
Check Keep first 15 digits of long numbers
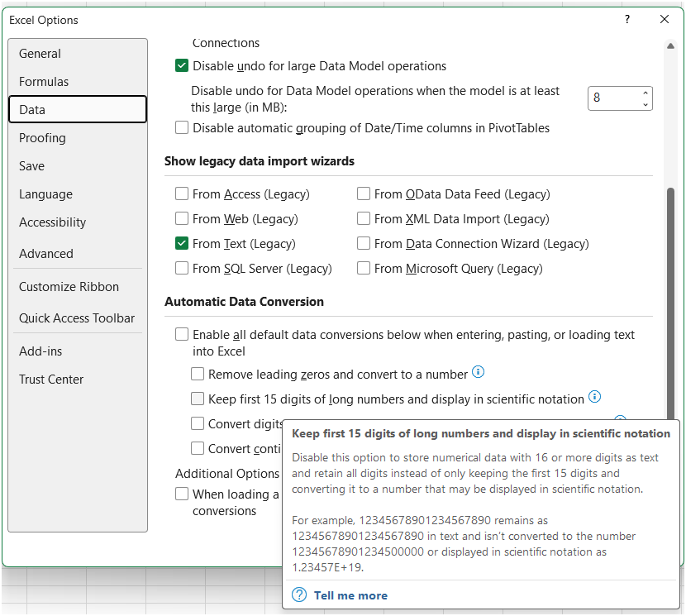[x=198, y=399]
